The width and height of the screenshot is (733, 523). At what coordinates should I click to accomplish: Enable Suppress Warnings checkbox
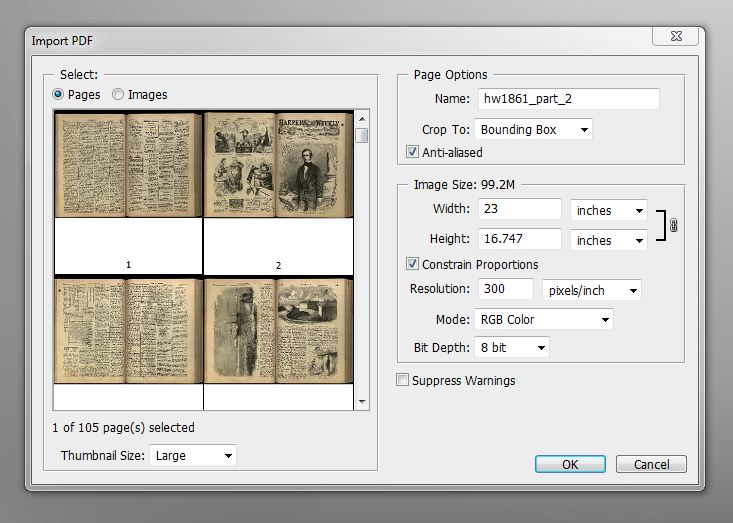(402, 380)
